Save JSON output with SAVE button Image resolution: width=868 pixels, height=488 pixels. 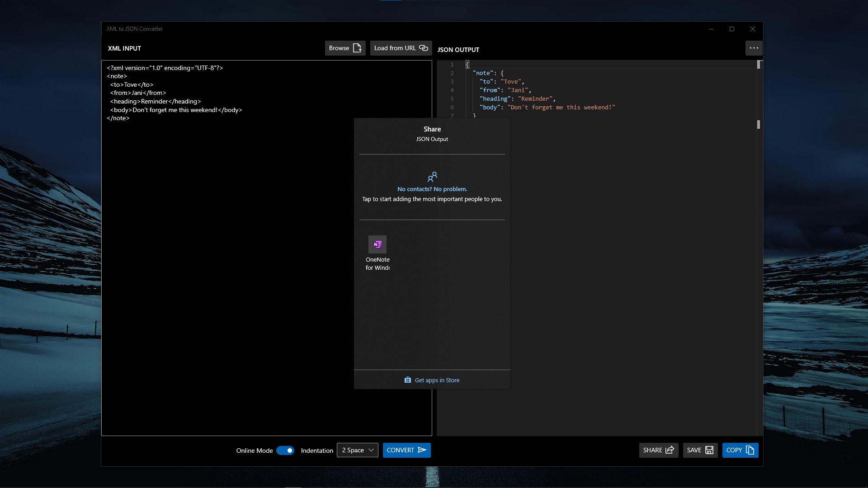pos(699,450)
